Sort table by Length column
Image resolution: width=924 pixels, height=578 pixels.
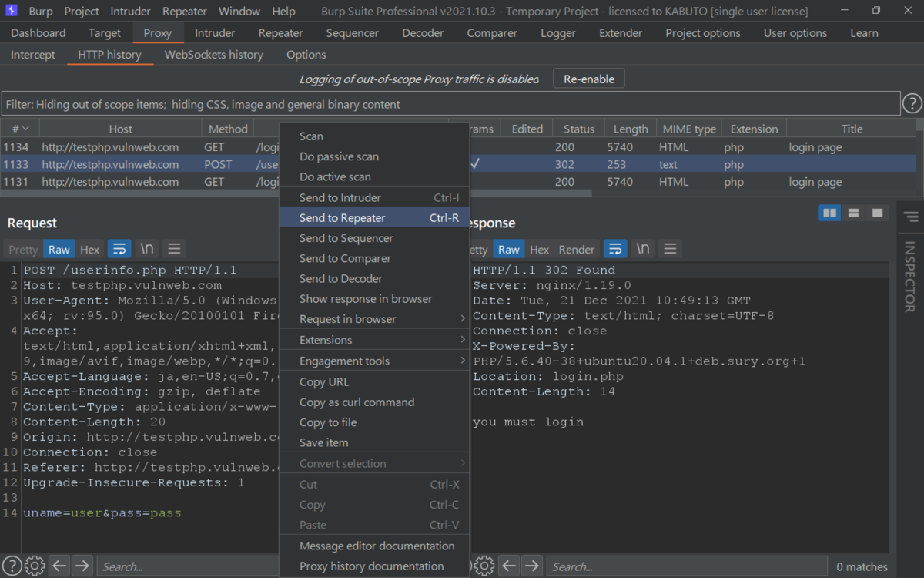[x=631, y=129]
